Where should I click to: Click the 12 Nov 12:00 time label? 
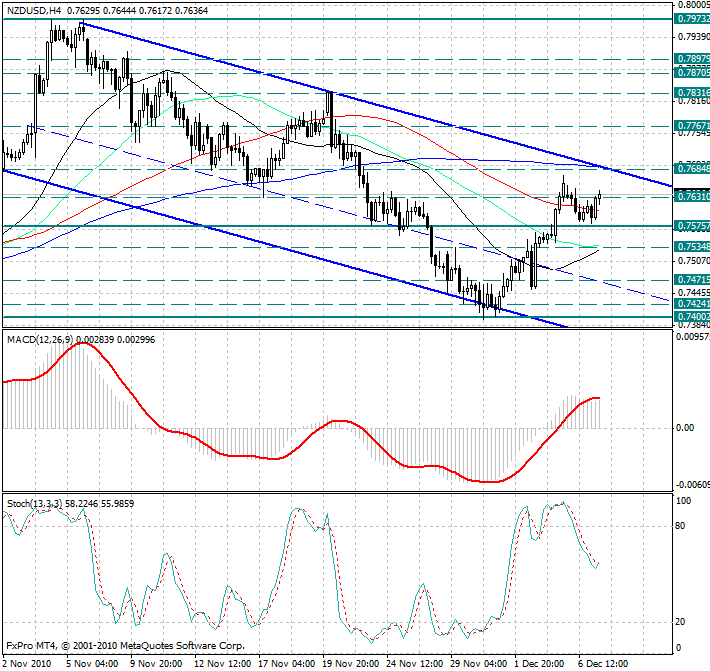pyautogui.click(x=222, y=664)
